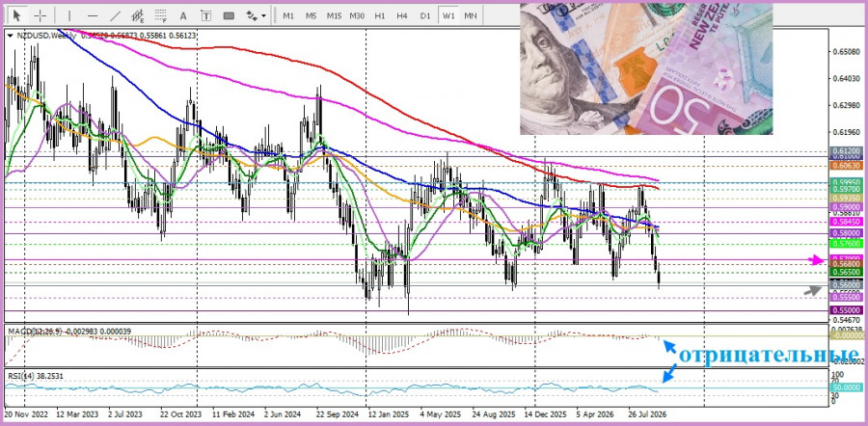Click the dark purple 0.55000 label
This screenshot has height=426, width=868.
coord(847,311)
